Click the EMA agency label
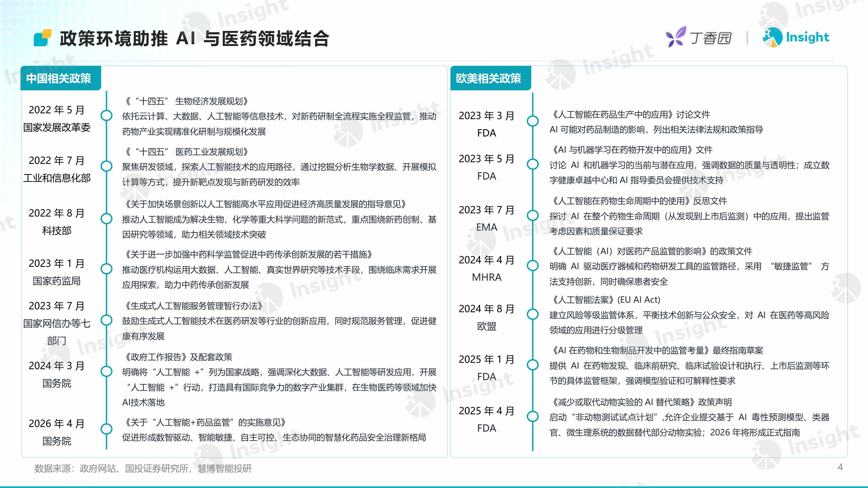This screenshot has height=488, width=868. tap(487, 227)
